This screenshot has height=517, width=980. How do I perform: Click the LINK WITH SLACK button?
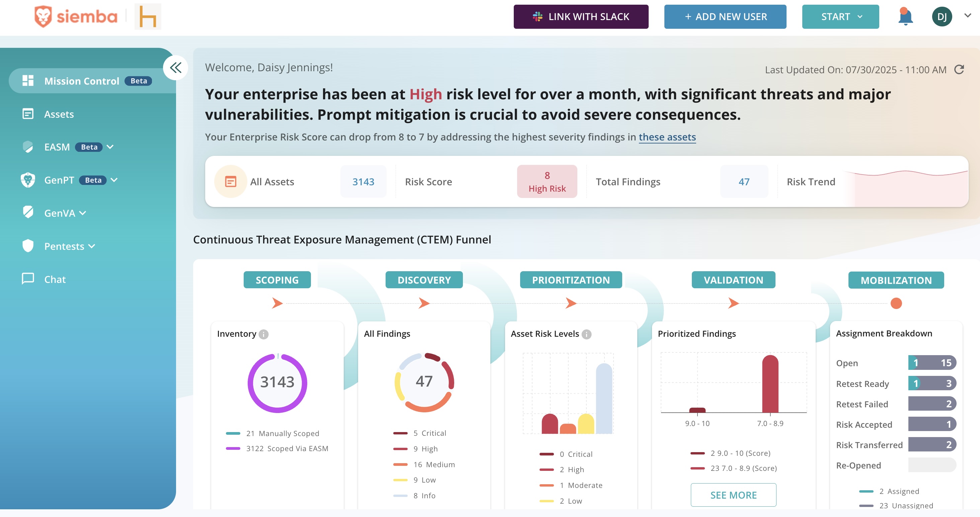click(581, 17)
